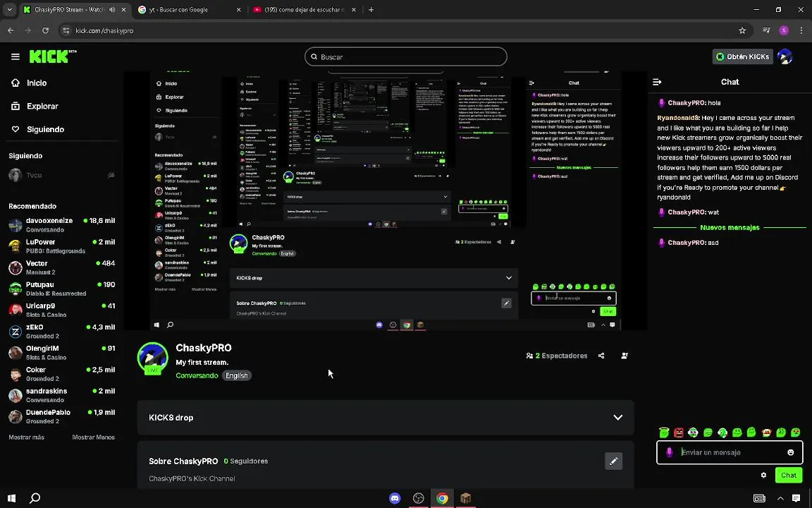Click Mostrar más under the Recomendado list
Screen dimensions: 812x508
[x=26, y=437]
